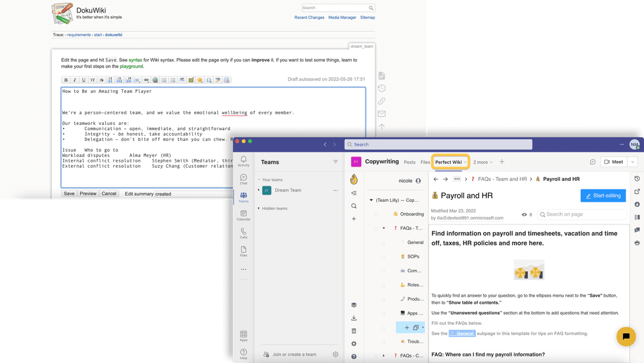Viewport: 644px width, 363px height.
Task: Insert an ordered list in DokuWiki editor
Action: 165,80
